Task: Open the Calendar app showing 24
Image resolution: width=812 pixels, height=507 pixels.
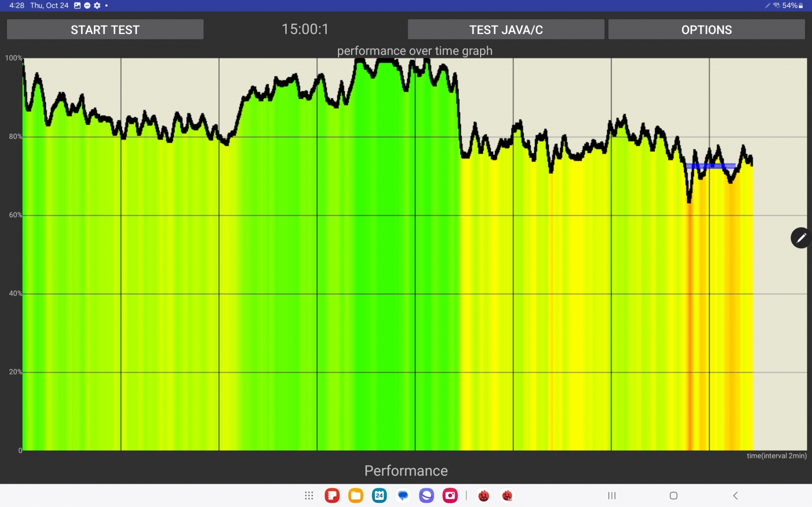Action: (x=379, y=495)
